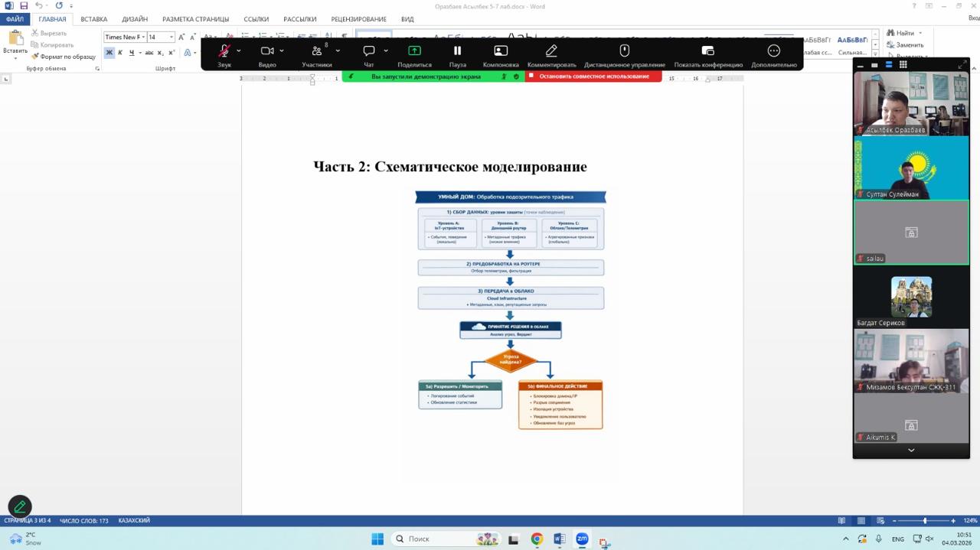
Task: Switch to the ВСТАВКА ribbon tab
Action: (93, 19)
